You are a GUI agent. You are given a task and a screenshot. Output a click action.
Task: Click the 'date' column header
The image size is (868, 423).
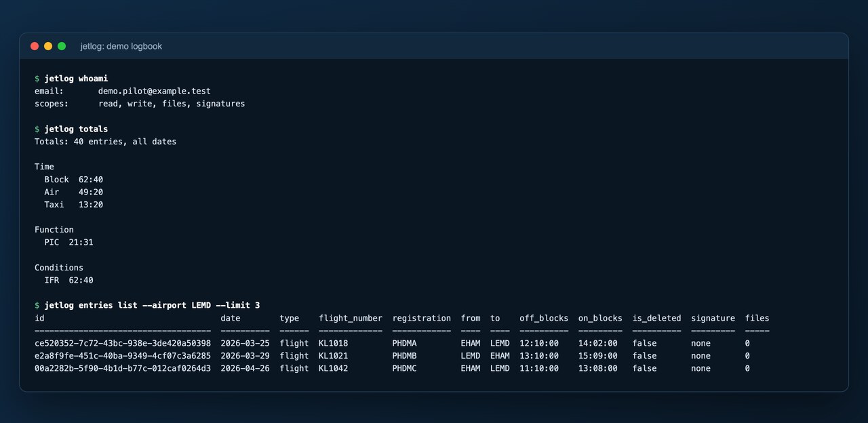pyautogui.click(x=231, y=318)
